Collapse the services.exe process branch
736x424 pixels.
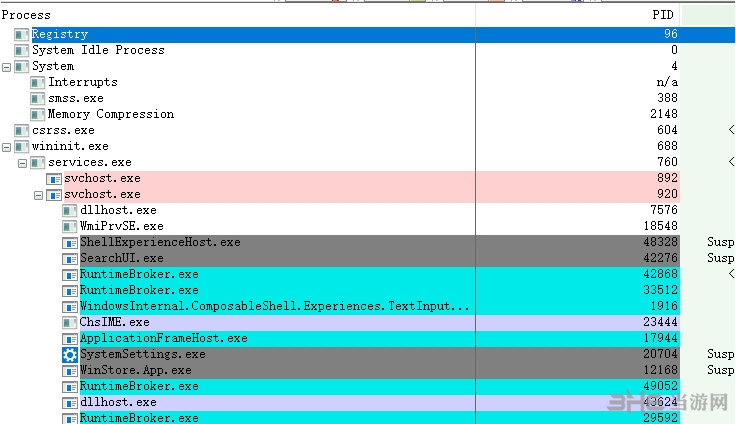tap(23, 162)
